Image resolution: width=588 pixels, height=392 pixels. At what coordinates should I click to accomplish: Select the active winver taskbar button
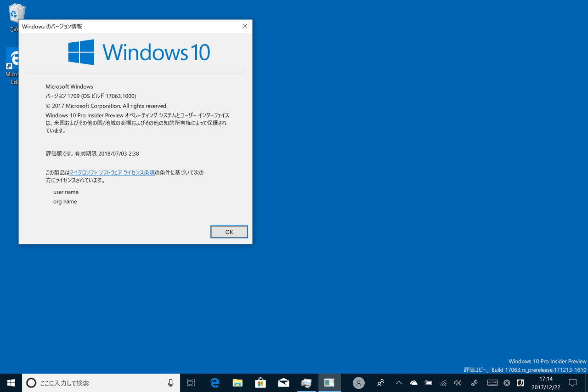(x=329, y=383)
